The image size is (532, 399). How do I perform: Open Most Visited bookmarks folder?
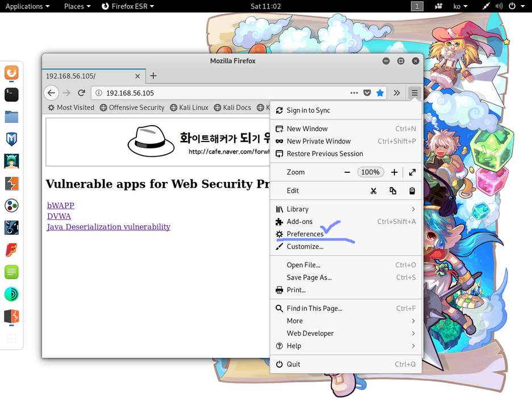click(x=71, y=107)
